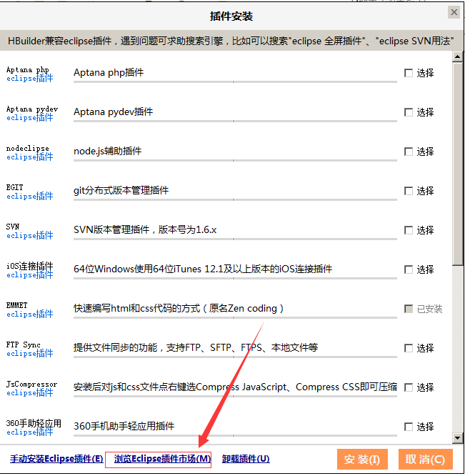Image resolution: width=465 pixels, height=476 pixels.
Task: Select the iOS连接插件 checkbox
Action: click(409, 269)
